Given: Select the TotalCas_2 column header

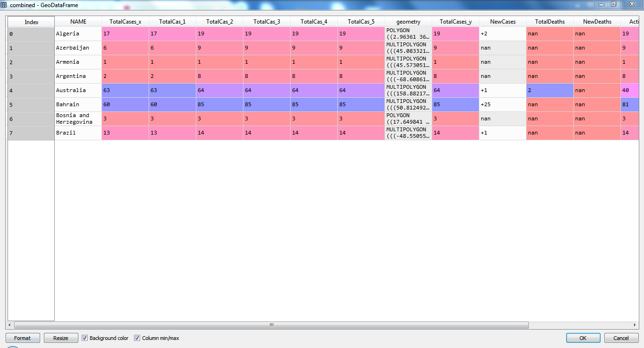Looking at the screenshot, I should [220, 22].
